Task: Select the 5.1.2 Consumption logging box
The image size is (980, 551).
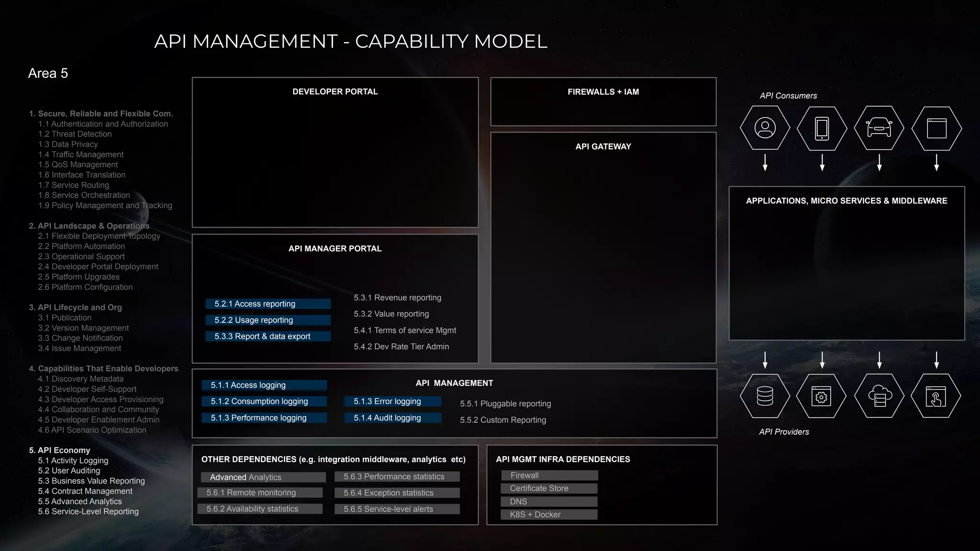Action: 264,401
